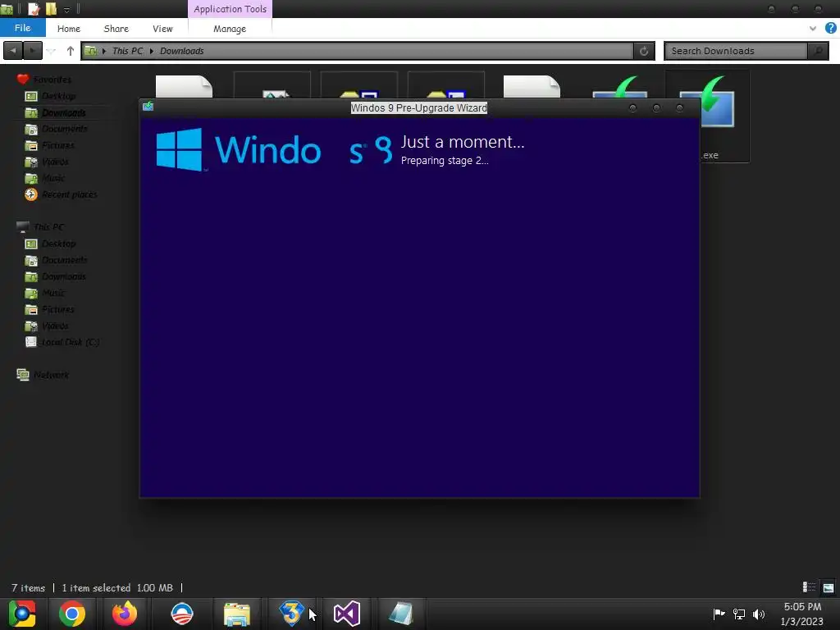Image resolution: width=840 pixels, height=630 pixels.
Task: Click This PC in the address path
Action: pyautogui.click(x=127, y=51)
